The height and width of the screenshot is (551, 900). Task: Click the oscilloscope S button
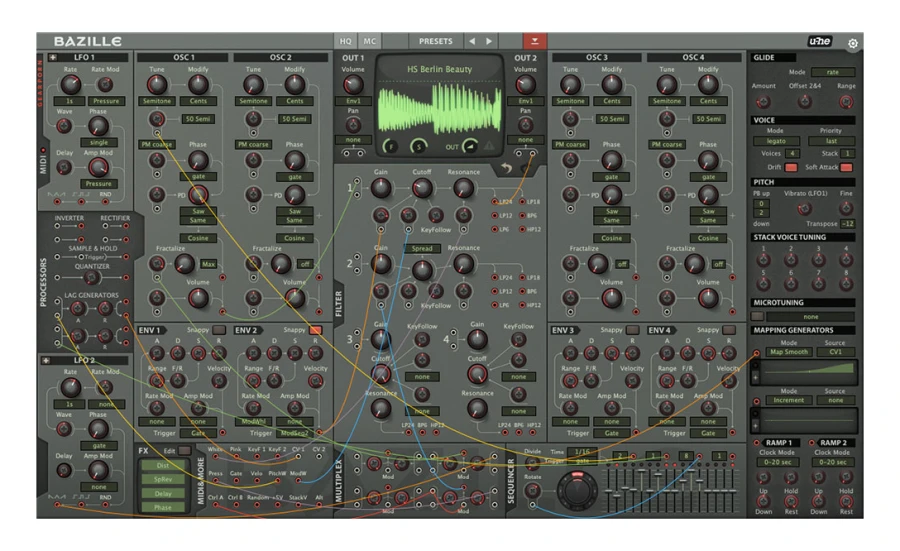tap(418, 146)
